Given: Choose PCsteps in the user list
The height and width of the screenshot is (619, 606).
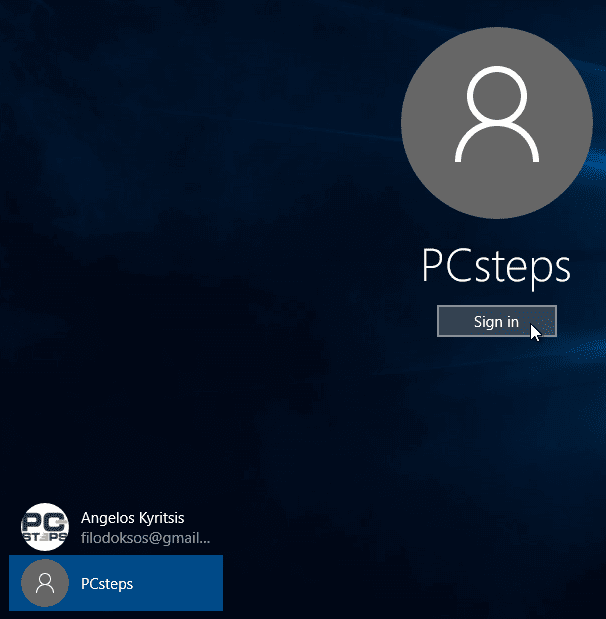Looking at the screenshot, I should pos(116,583).
